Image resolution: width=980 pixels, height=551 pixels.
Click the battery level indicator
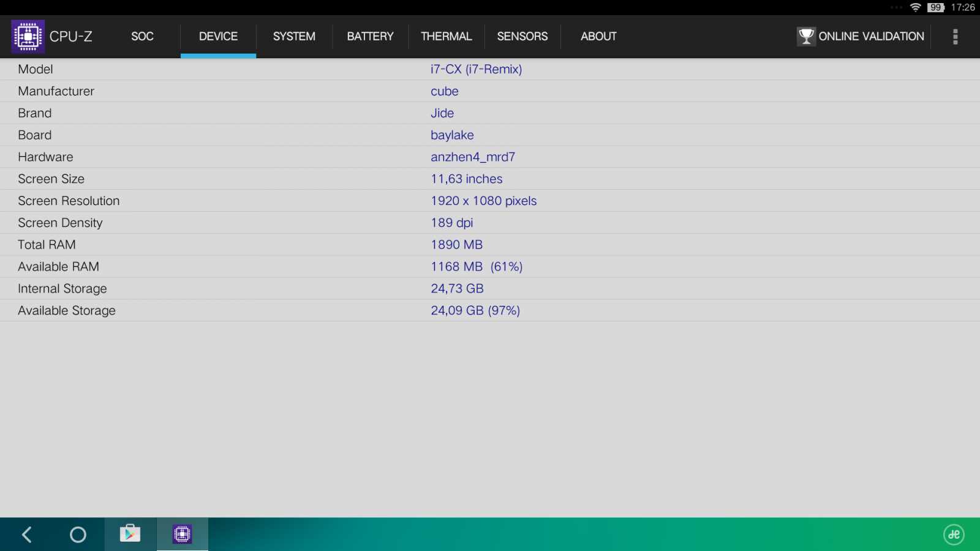pos(936,7)
